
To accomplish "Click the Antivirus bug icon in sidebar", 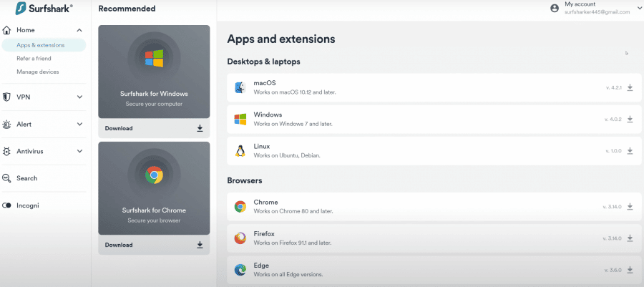I will pos(6,152).
